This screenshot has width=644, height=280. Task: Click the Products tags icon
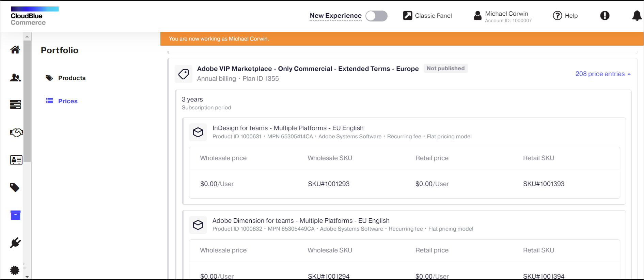click(x=49, y=78)
